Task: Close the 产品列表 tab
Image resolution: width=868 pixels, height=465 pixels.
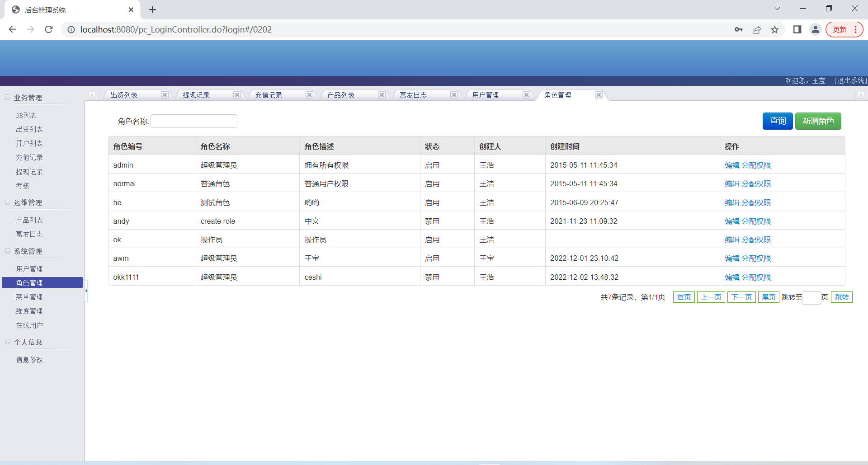Action: pos(382,95)
